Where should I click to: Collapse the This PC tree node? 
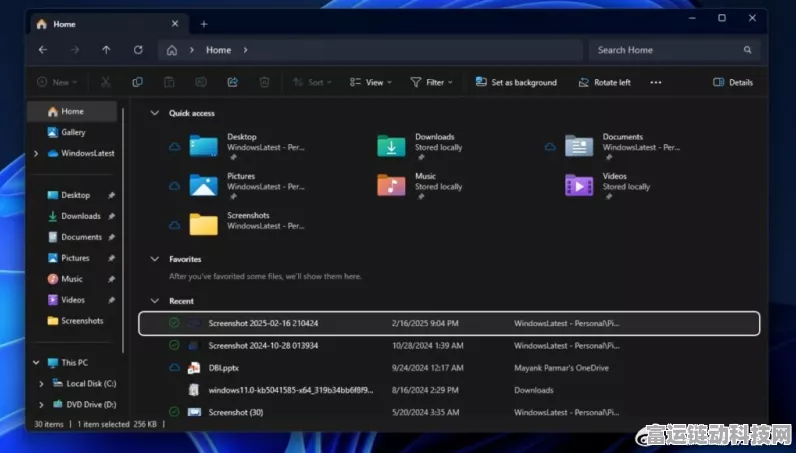pos(36,363)
